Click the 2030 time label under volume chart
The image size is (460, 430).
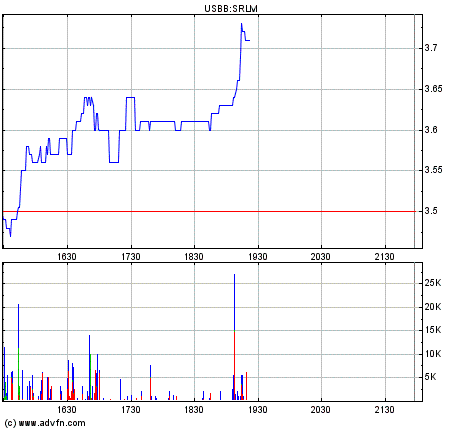(x=321, y=409)
